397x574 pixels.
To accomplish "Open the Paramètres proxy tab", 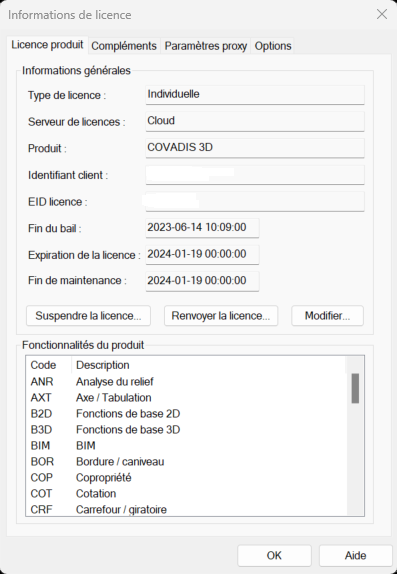I will pos(205,46).
